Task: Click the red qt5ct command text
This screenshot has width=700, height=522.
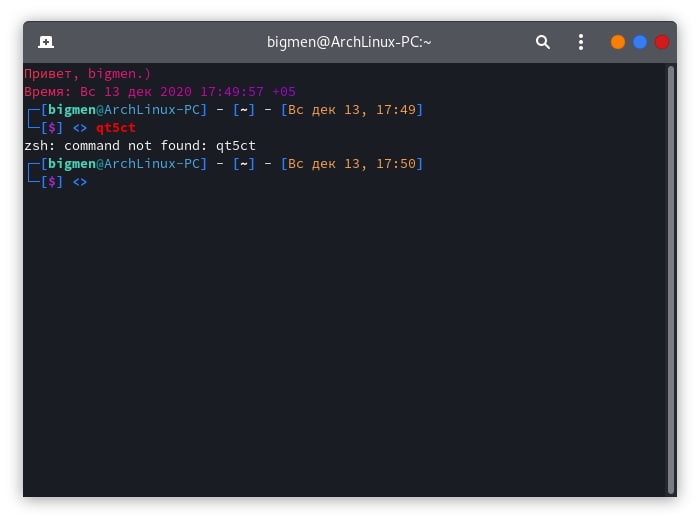Action: [x=116, y=128]
